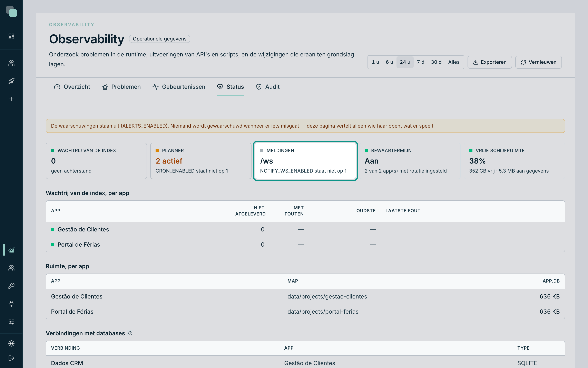This screenshot has width=588, height=368.
Task: Open the sliders settings icon
Action: 11,322
